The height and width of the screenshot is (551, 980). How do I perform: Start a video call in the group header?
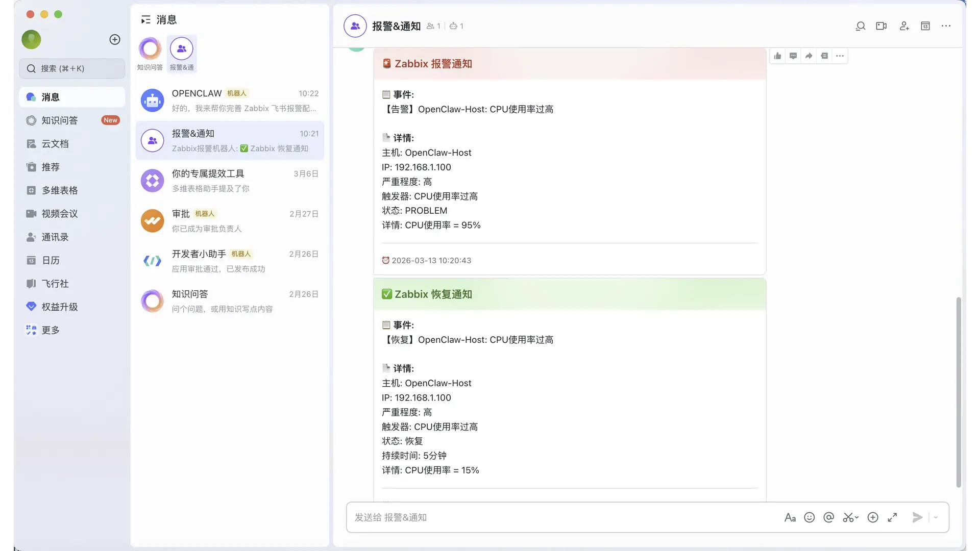881,26
